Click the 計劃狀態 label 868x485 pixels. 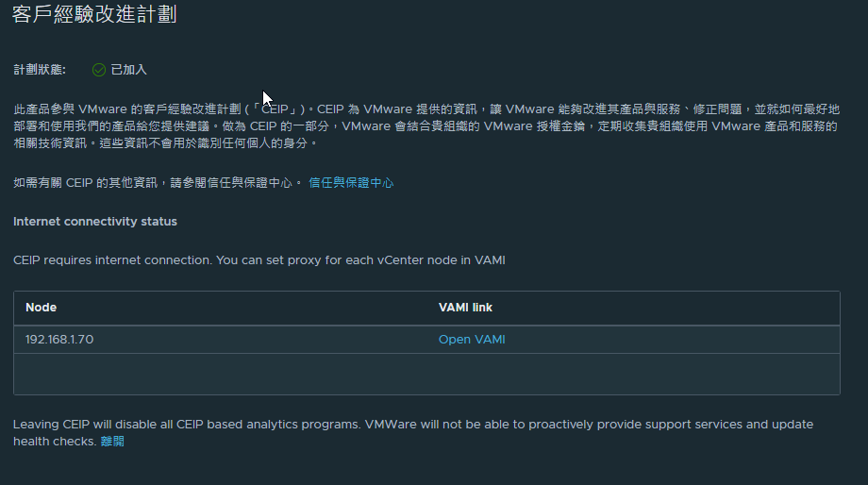[40, 70]
